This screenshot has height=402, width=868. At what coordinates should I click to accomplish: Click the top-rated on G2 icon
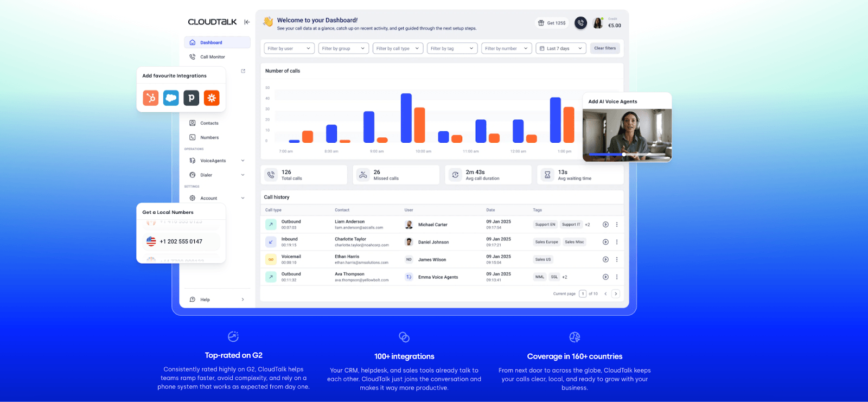coord(233,336)
